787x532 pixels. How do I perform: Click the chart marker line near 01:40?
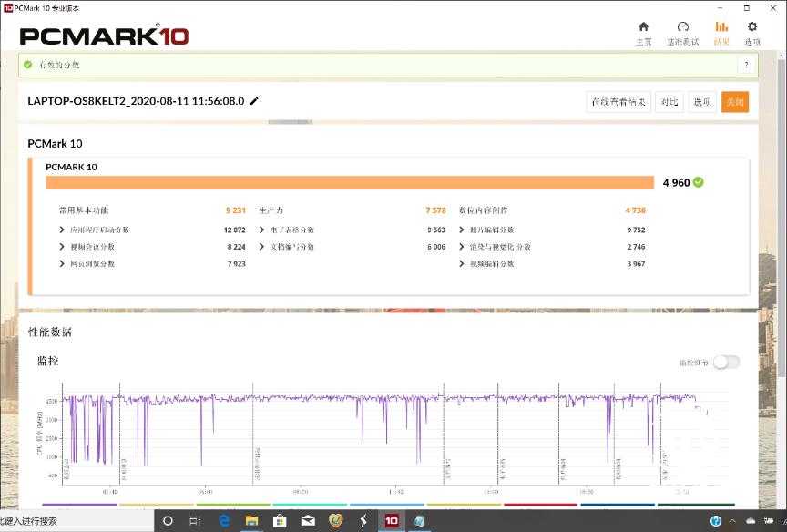(x=119, y=433)
